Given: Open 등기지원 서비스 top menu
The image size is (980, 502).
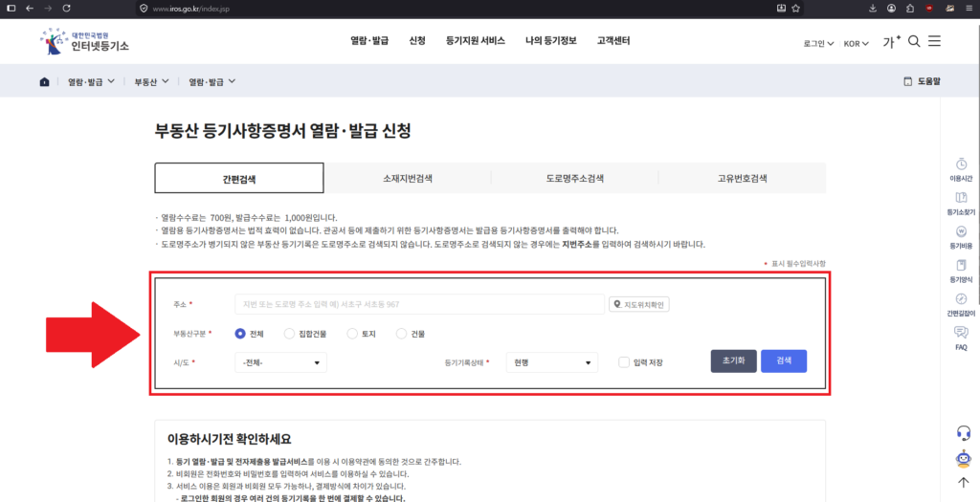Looking at the screenshot, I should pos(476,40).
